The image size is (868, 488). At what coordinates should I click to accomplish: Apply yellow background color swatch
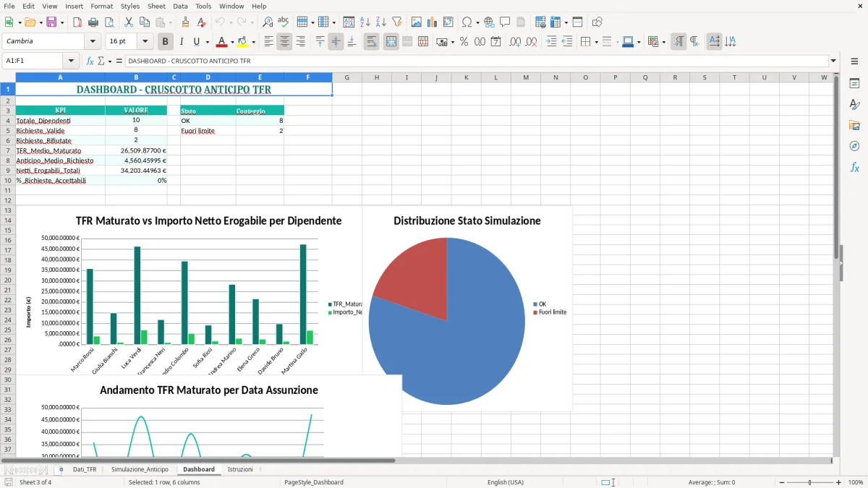(242, 42)
